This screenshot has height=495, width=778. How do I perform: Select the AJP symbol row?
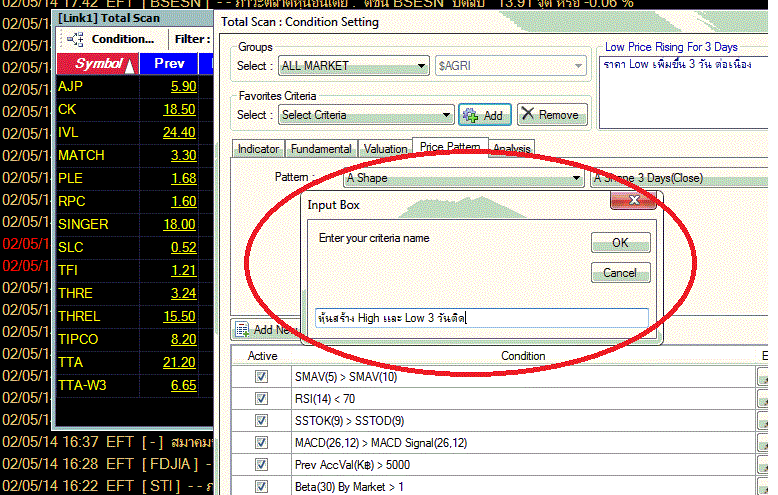click(70, 86)
